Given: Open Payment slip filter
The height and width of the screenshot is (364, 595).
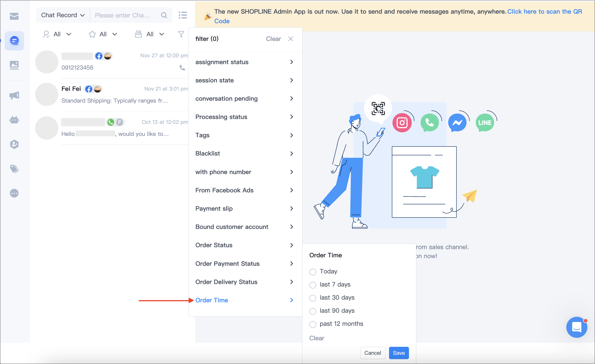Looking at the screenshot, I should [x=245, y=208].
